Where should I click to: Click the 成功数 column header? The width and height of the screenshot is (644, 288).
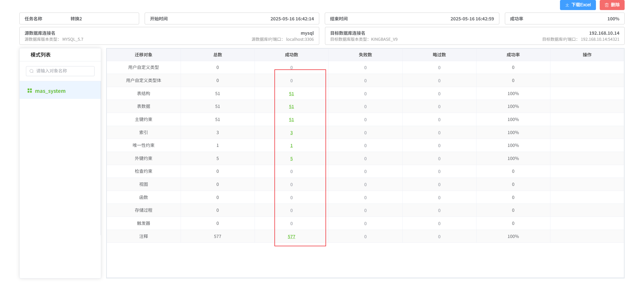291,55
